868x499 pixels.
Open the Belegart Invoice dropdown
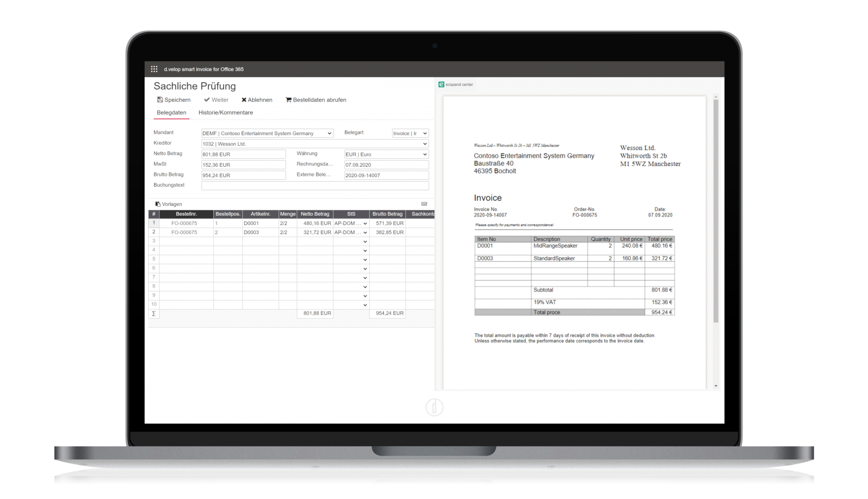pyautogui.click(x=410, y=133)
